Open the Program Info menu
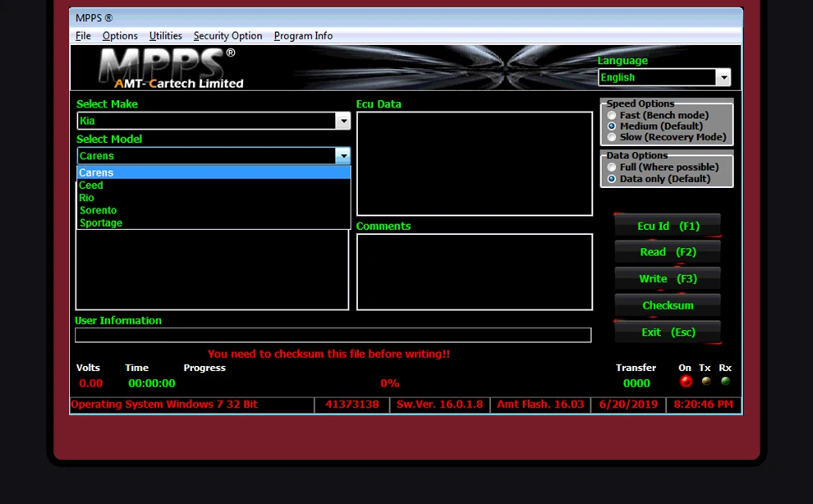 303,36
